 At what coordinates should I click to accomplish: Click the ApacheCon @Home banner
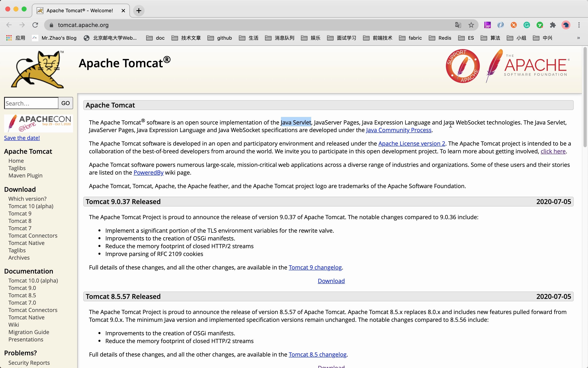tap(38, 123)
